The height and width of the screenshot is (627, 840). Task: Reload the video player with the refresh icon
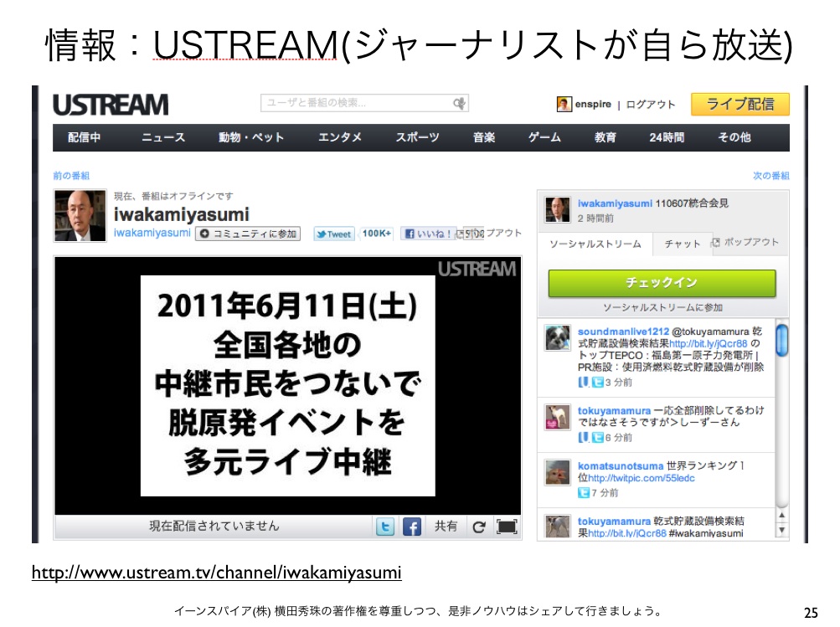pos(479,527)
